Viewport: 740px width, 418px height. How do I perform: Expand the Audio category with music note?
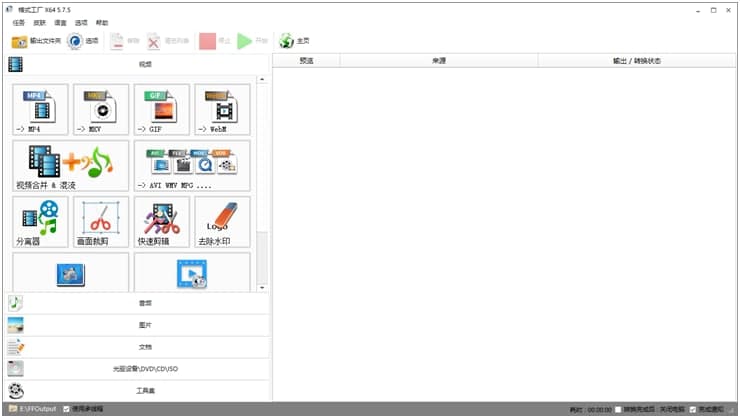pos(138,303)
